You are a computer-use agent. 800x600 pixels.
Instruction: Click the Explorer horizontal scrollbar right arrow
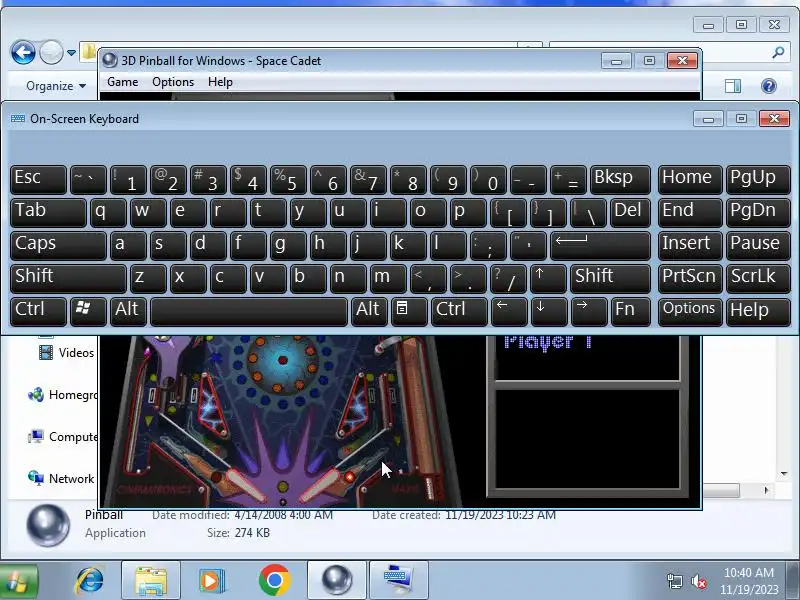tap(766, 490)
